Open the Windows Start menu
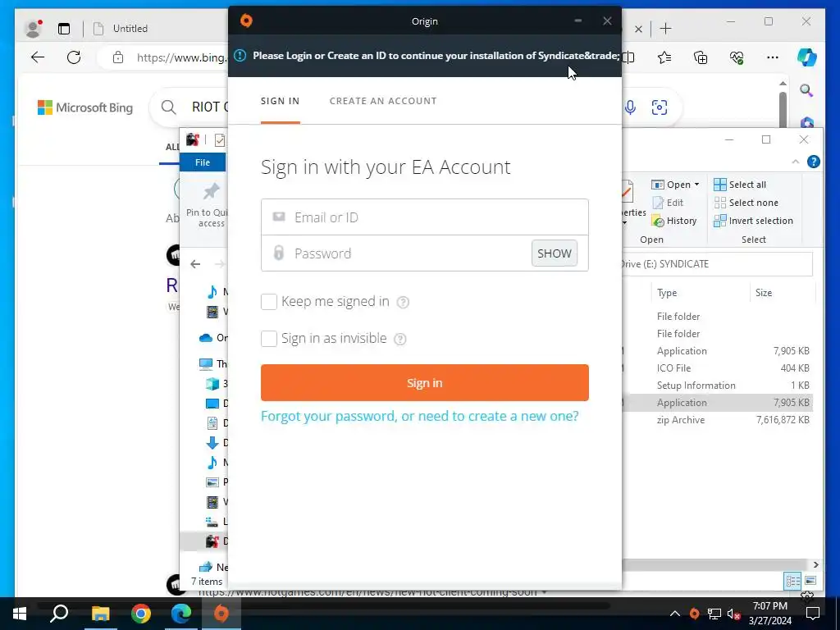 pyautogui.click(x=20, y=614)
